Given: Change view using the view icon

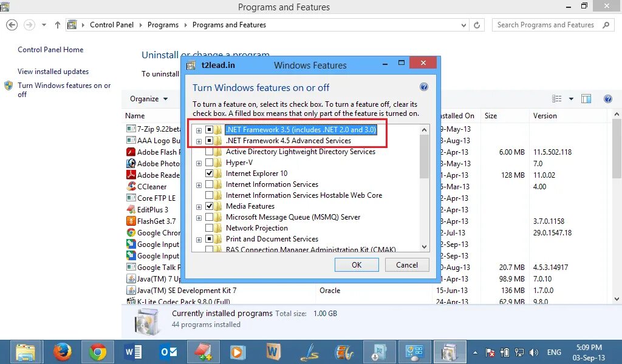Looking at the screenshot, I should (x=557, y=99).
